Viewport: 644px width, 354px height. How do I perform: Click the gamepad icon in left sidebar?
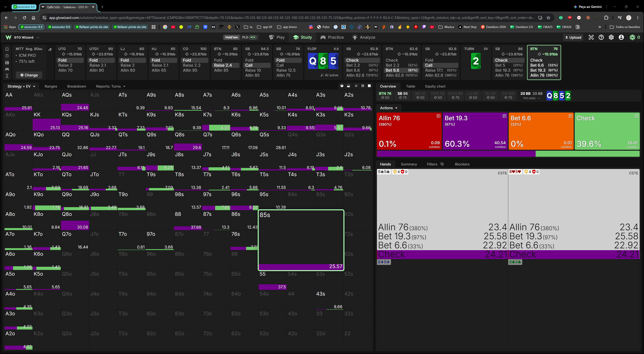tap(7, 69)
